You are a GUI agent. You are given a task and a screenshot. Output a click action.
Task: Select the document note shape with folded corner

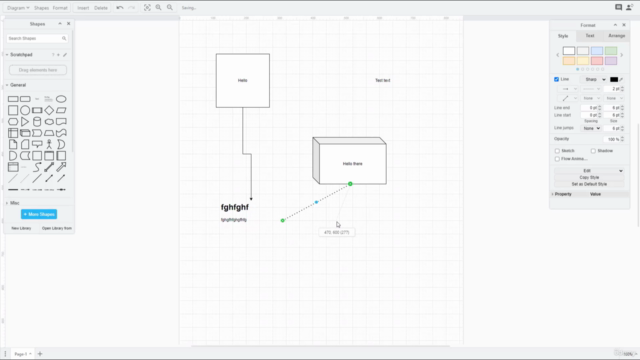pos(13,144)
